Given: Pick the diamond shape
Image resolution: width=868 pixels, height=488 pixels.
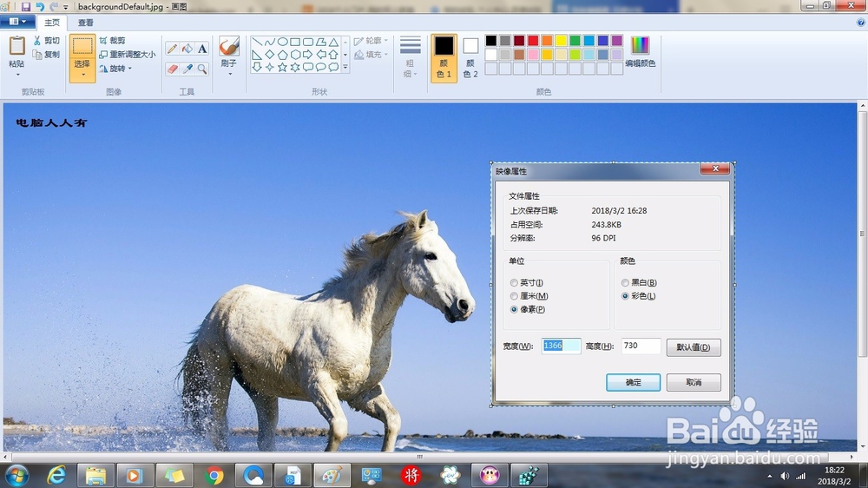Looking at the screenshot, I should 270,55.
